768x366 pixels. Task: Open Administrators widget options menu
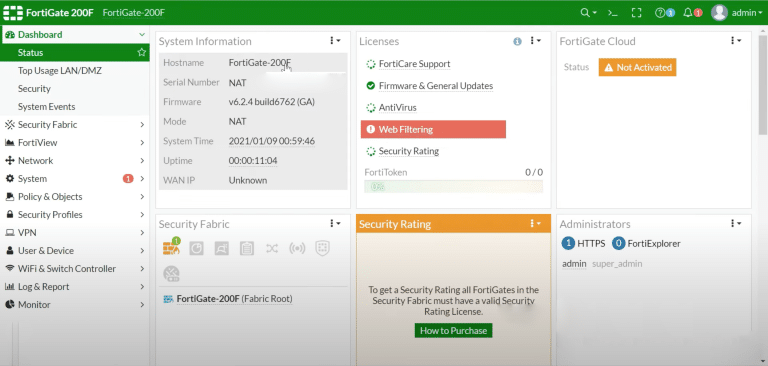[736, 223]
